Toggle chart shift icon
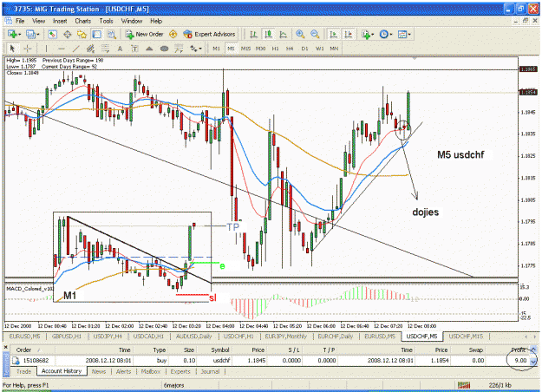 point(348,34)
